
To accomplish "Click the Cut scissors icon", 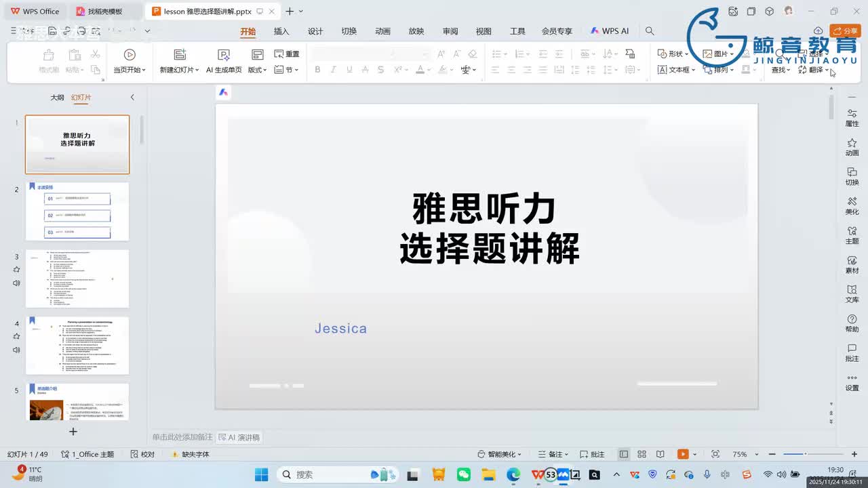I will tap(95, 54).
